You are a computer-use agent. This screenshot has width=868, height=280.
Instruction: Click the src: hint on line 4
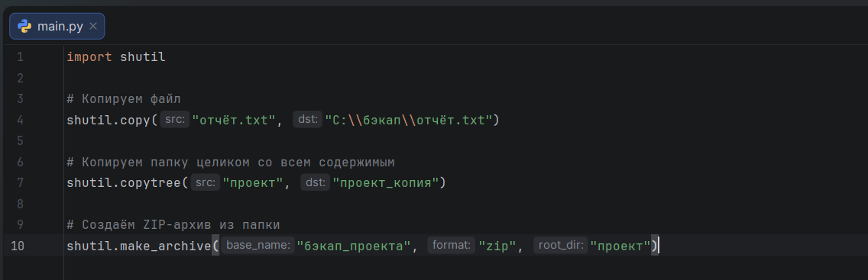(x=175, y=119)
